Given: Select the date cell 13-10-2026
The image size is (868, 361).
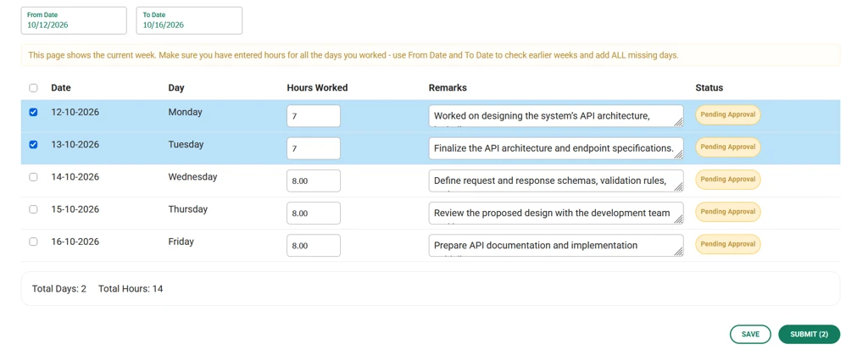Looking at the screenshot, I should click(x=75, y=145).
